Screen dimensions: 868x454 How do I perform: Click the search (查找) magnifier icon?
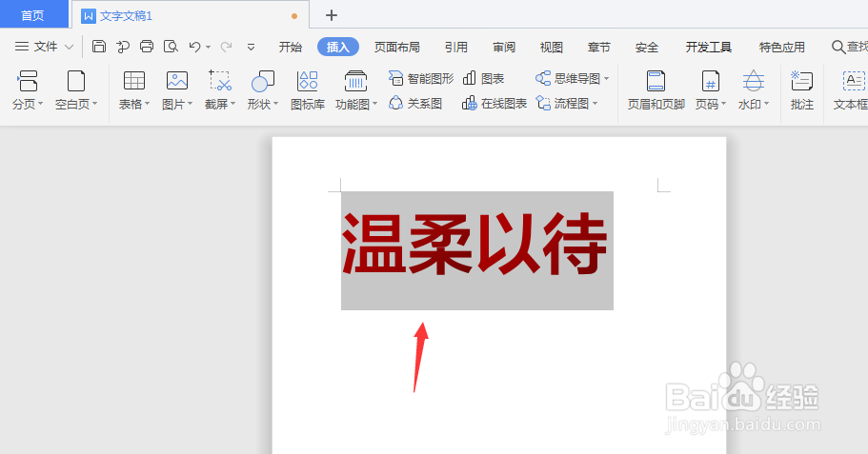click(838, 47)
